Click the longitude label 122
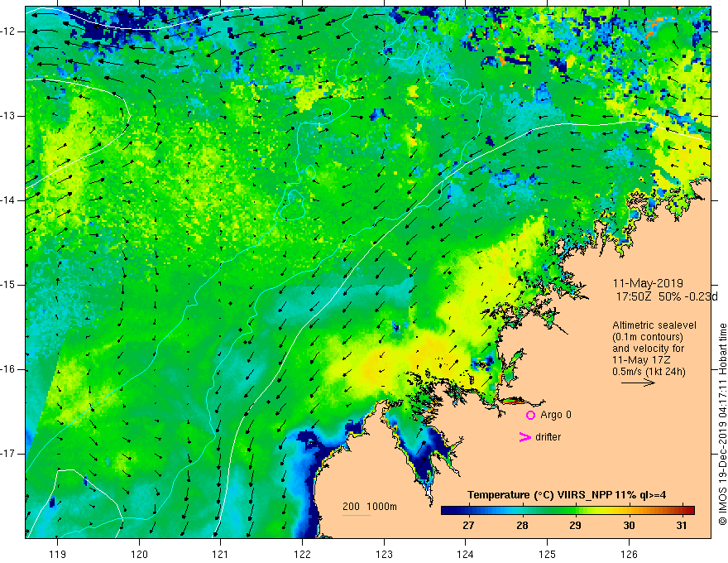The image size is (728, 563). tap(302, 554)
